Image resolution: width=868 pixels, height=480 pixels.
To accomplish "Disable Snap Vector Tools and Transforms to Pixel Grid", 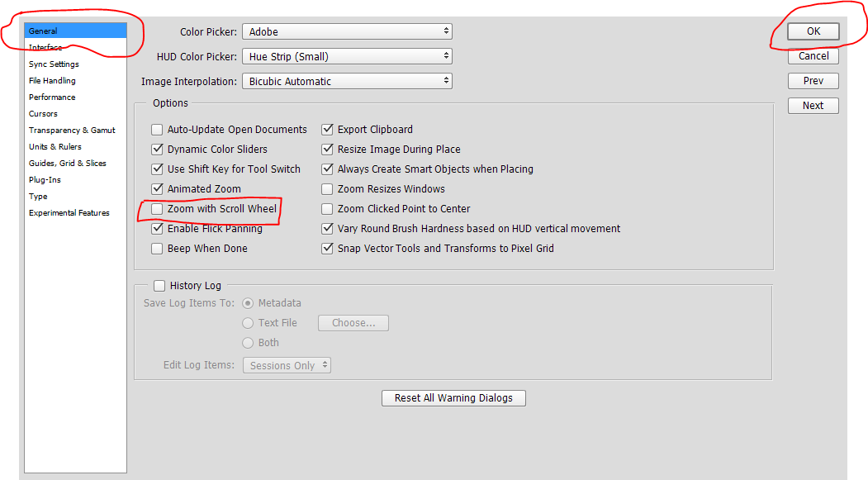I will tap(327, 248).
